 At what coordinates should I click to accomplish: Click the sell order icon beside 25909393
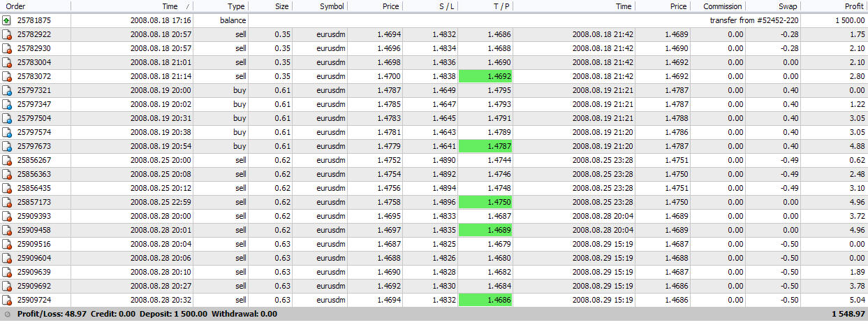(7, 216)
